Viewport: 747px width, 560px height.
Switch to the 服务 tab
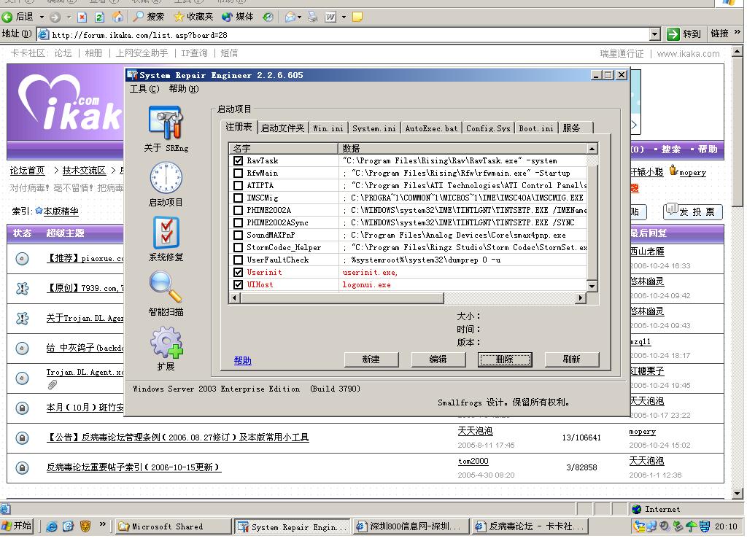pyautogui.click(x=575, y=128)
